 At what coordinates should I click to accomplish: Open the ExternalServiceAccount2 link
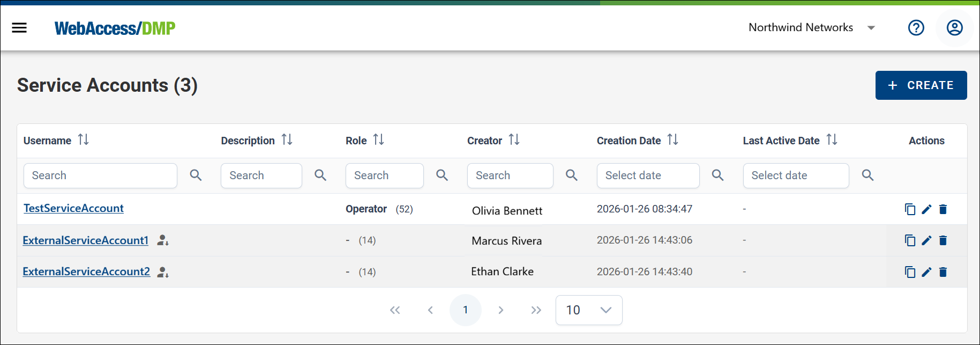click(86, 271)
